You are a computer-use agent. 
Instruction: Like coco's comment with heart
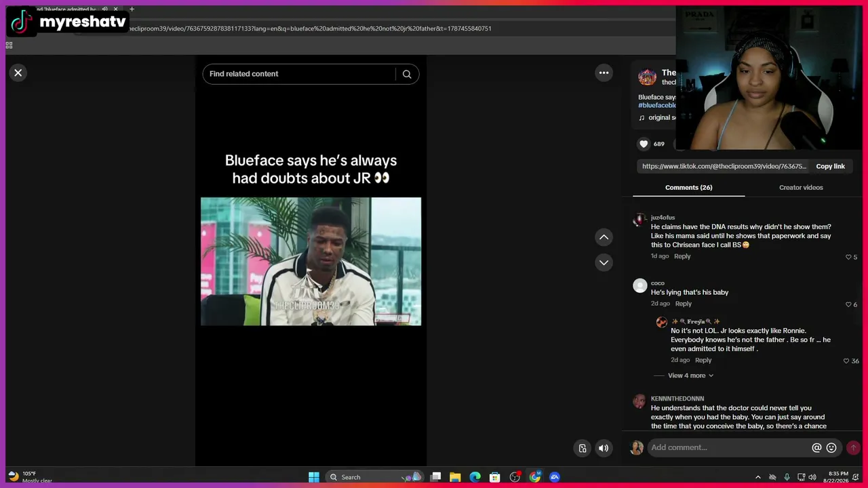(x=848, y=304)
